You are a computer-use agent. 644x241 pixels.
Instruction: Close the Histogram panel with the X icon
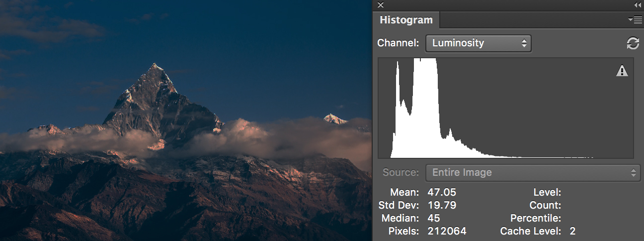click(381, 5)
